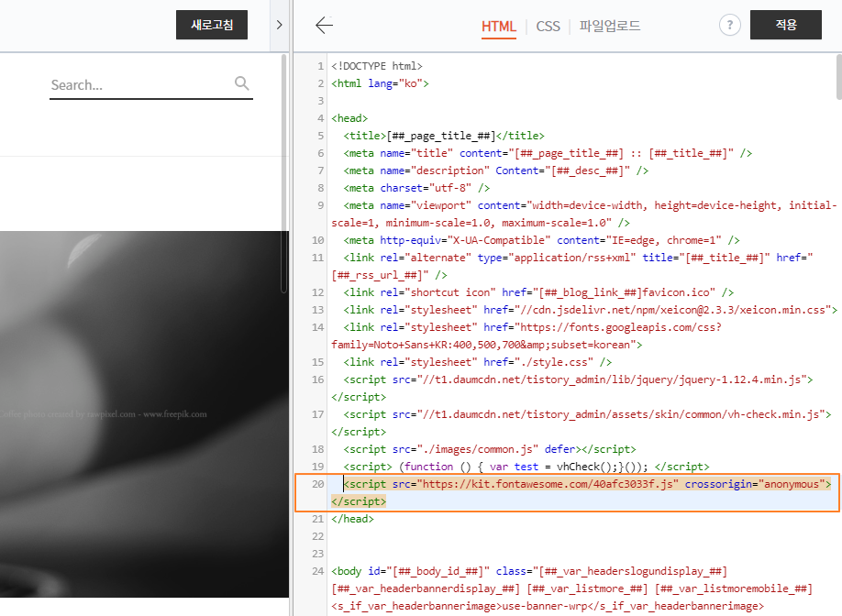Click the code editor vertical scrollbar

point(838,77)
